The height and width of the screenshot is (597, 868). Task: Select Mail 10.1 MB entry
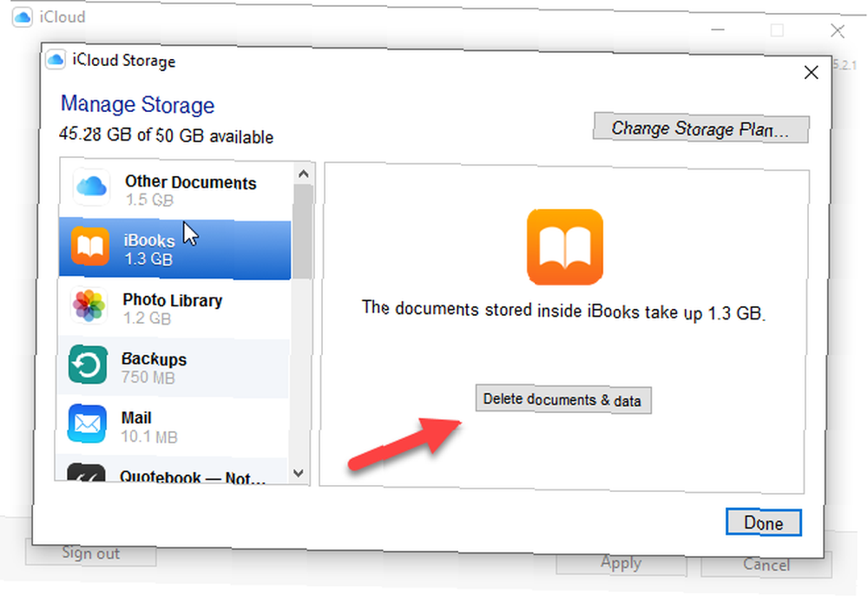pos(172,427)
